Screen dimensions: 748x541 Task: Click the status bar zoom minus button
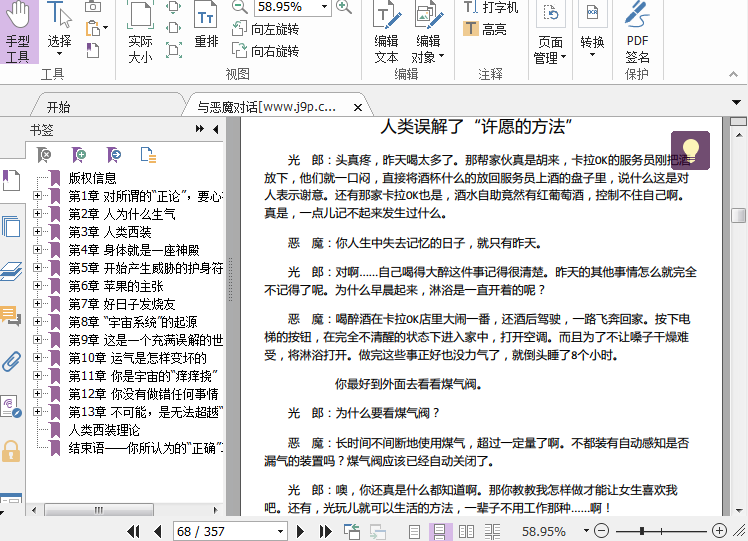602,531
